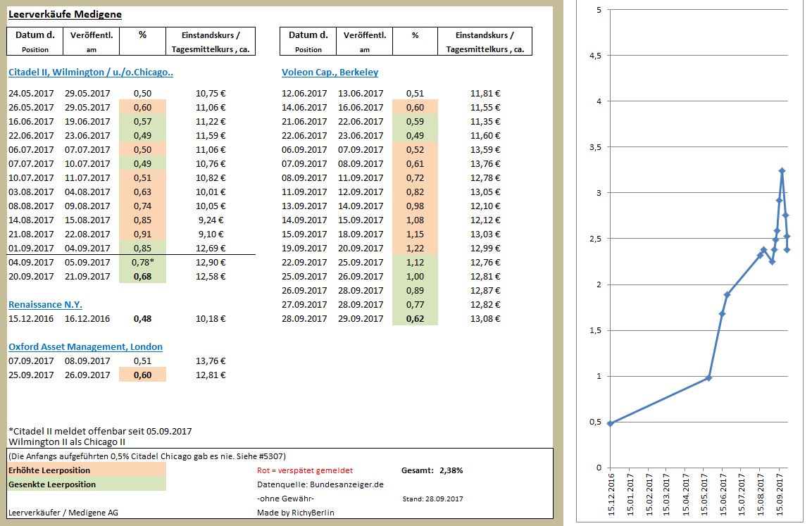Click the peak data point on the chart
Image resolution: width=812 pixels, height=526 pixels.
[781, 170]
